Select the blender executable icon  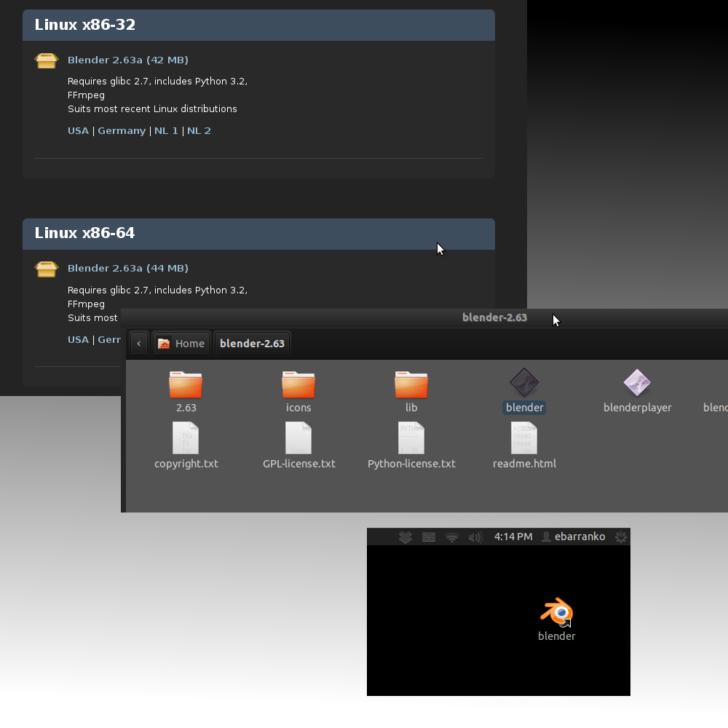click(x=524, y=383)
